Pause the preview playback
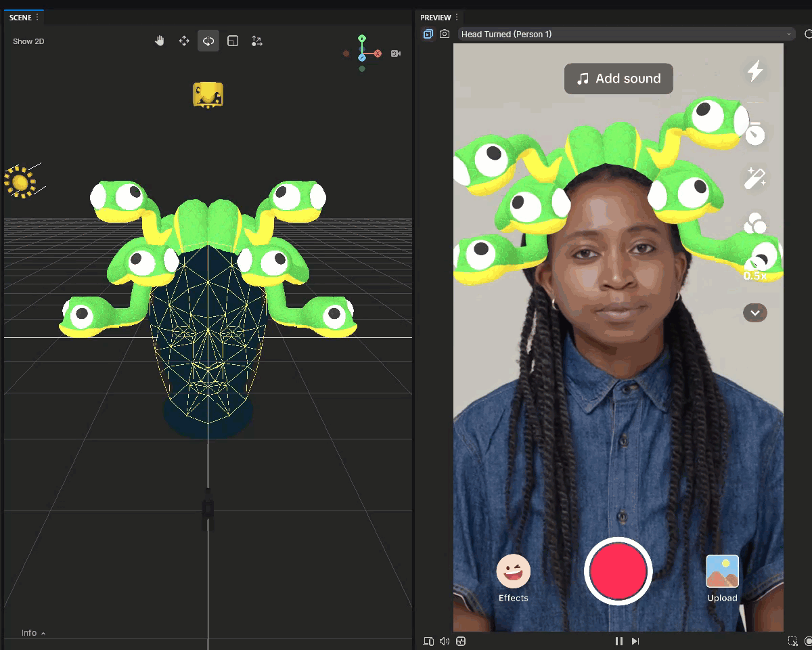The image size is (812, 650). [618, 641]
